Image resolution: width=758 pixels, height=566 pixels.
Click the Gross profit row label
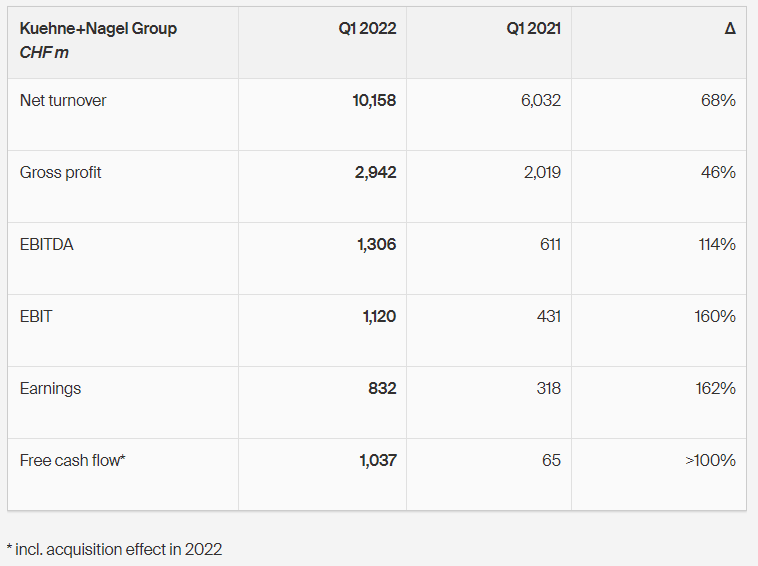[60, 173]
